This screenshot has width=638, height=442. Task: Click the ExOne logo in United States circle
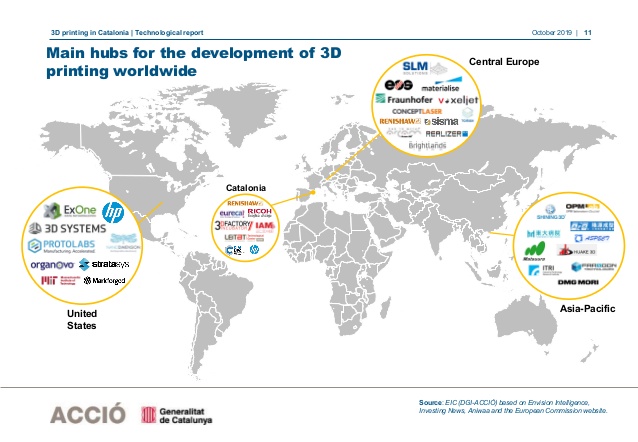tap(70, 210)
